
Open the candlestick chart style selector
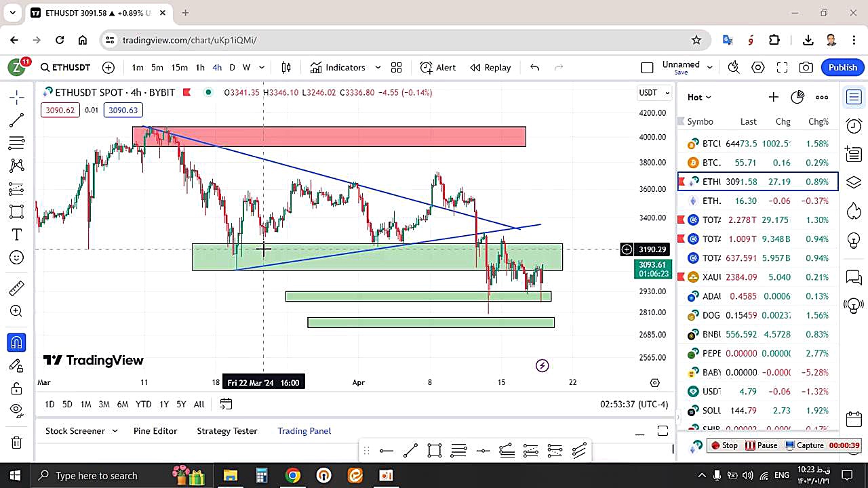pyautogui.click(x=286, y=67)
